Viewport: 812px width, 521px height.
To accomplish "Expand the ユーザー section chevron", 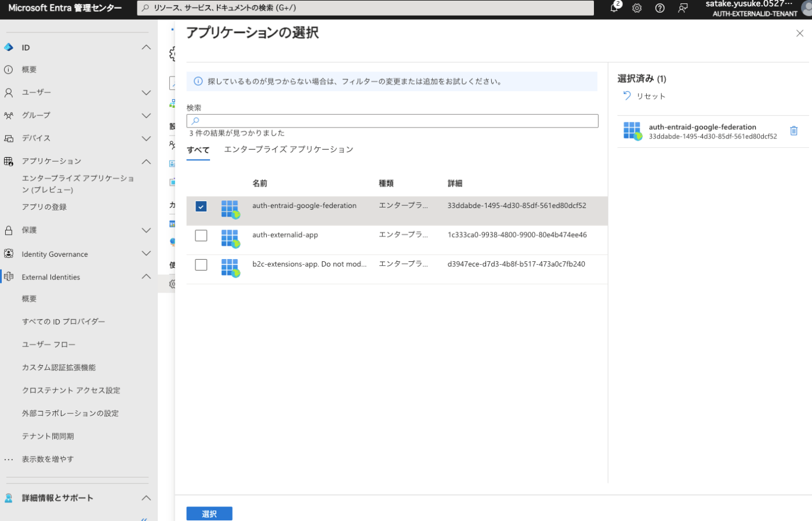I will click(x=146, y=93).
